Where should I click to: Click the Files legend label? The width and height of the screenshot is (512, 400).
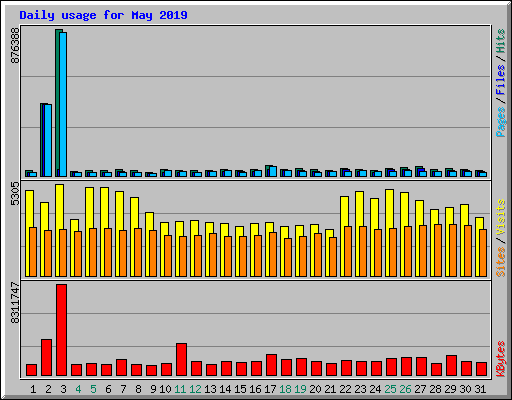(x=501, y=80)
